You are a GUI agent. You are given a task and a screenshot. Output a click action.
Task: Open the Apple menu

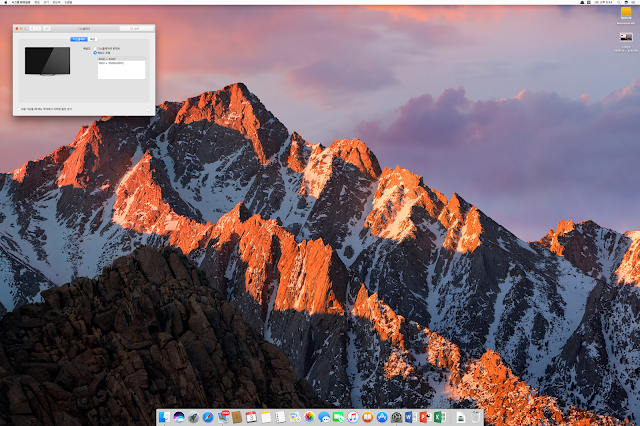pyautogui.click(x=6, y=2)
